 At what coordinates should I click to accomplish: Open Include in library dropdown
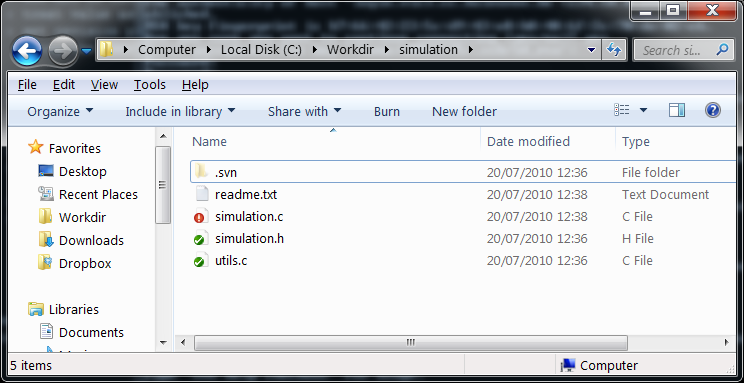tap(180, 112)
